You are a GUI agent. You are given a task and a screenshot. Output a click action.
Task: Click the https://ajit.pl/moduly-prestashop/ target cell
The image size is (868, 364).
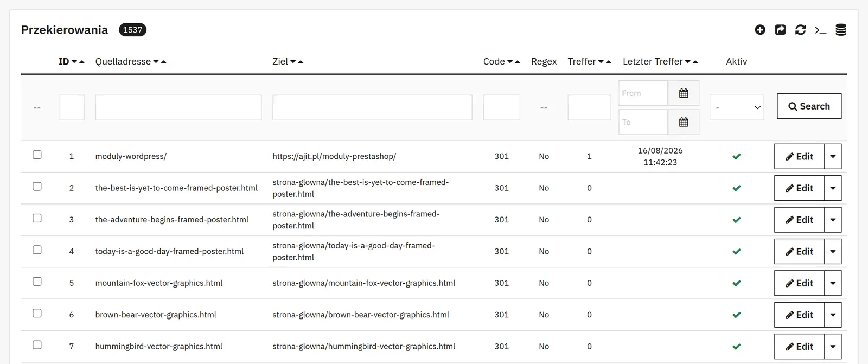tap(334, 156)
